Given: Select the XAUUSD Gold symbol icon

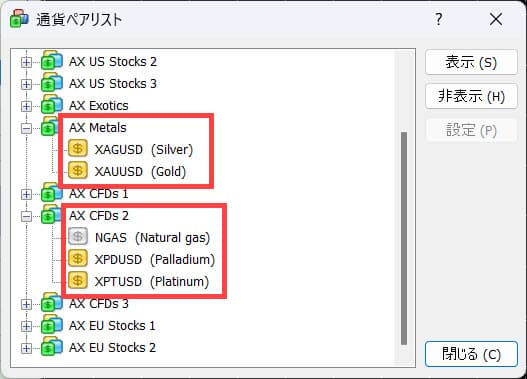Looking at the screenshot, I should click(x=78, y=171).
